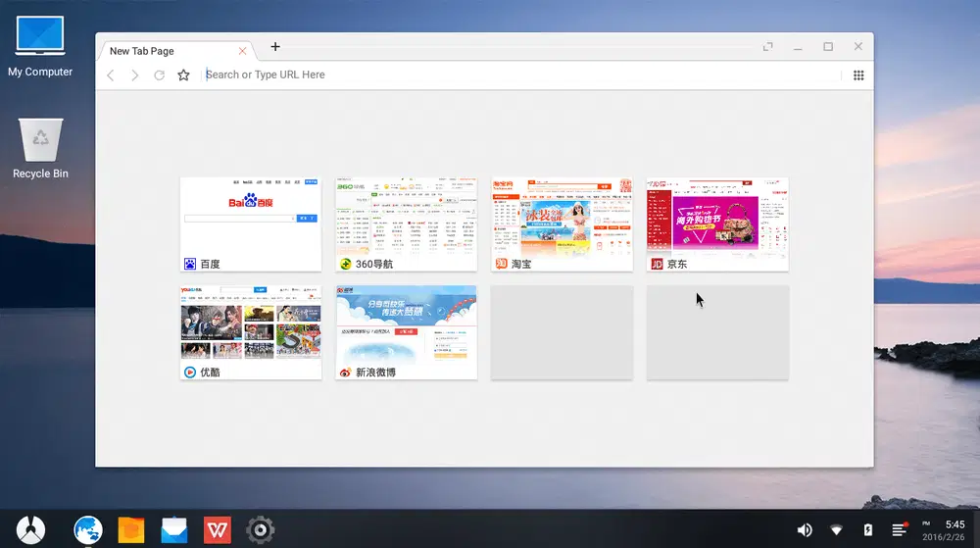Screen dimensions: 980x548
Task: Toggle fullscreen with the expand icon
Action: click(x=767, y=47)
